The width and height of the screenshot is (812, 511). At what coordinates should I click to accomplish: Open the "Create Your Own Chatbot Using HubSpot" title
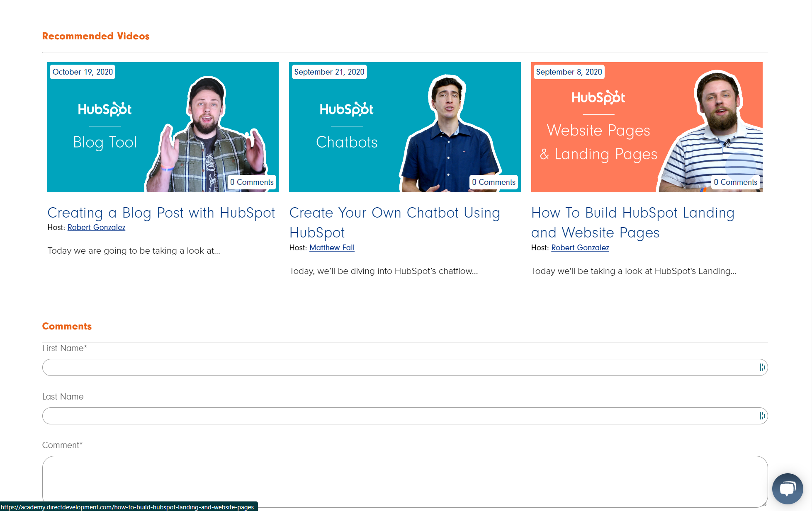coord(394,223)
